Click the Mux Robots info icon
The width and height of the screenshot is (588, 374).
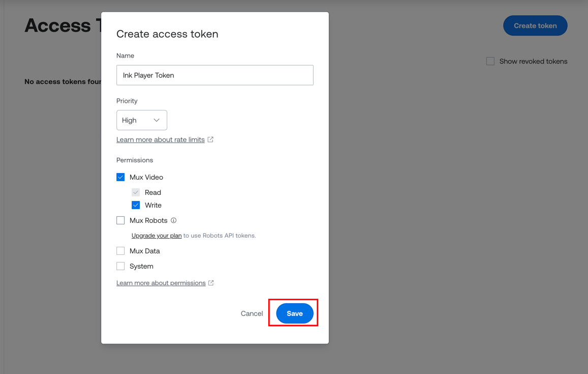click(174, 220)
